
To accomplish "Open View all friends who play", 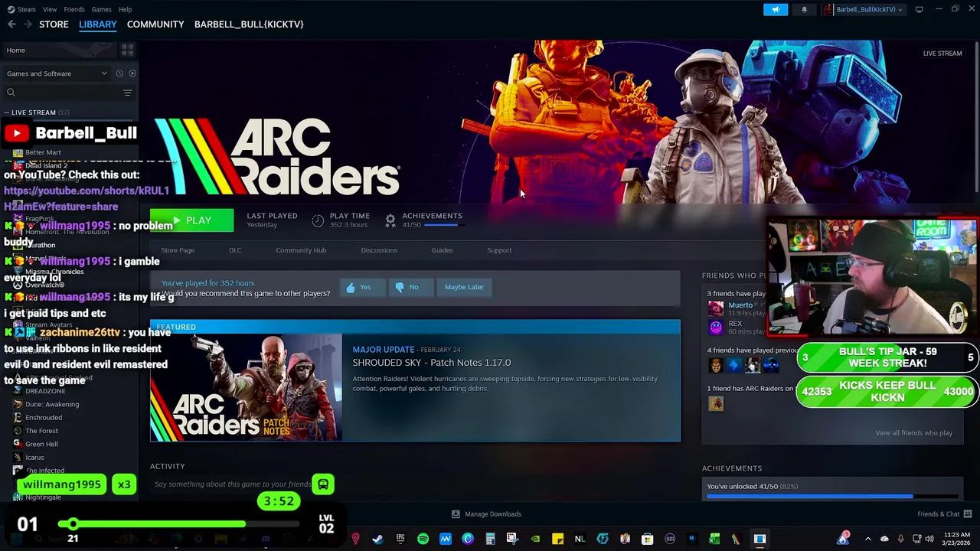I will pos(913,433).
